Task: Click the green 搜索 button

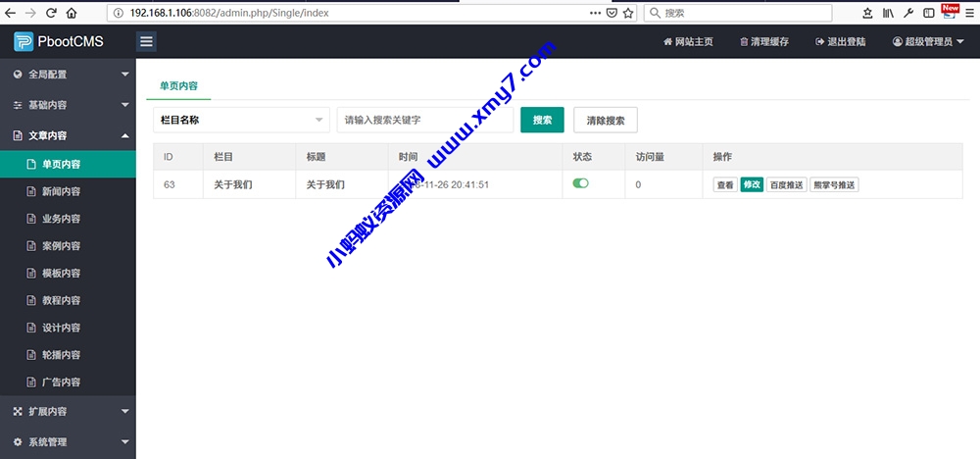Action: [x=543, y=120]
